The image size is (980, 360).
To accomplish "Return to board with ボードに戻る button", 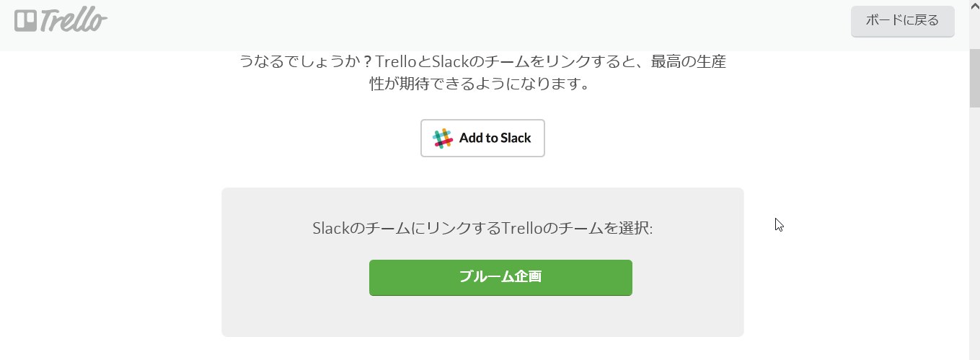I will click(x=902, y=21).
